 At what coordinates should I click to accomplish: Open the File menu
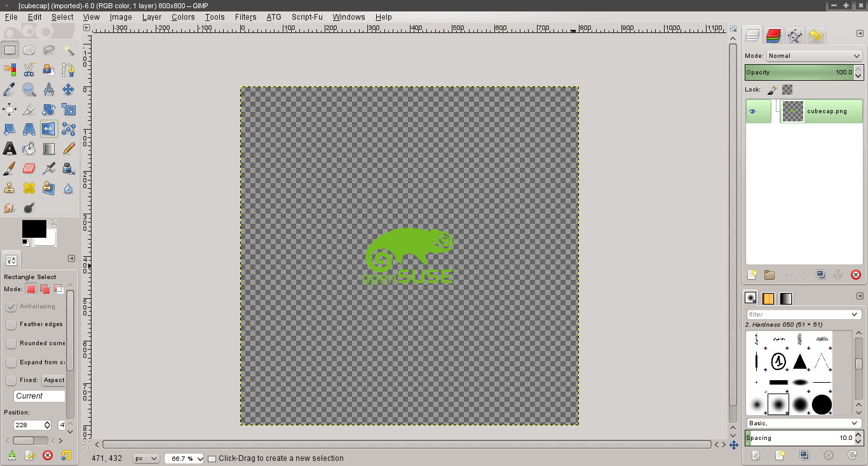point(11,17)
